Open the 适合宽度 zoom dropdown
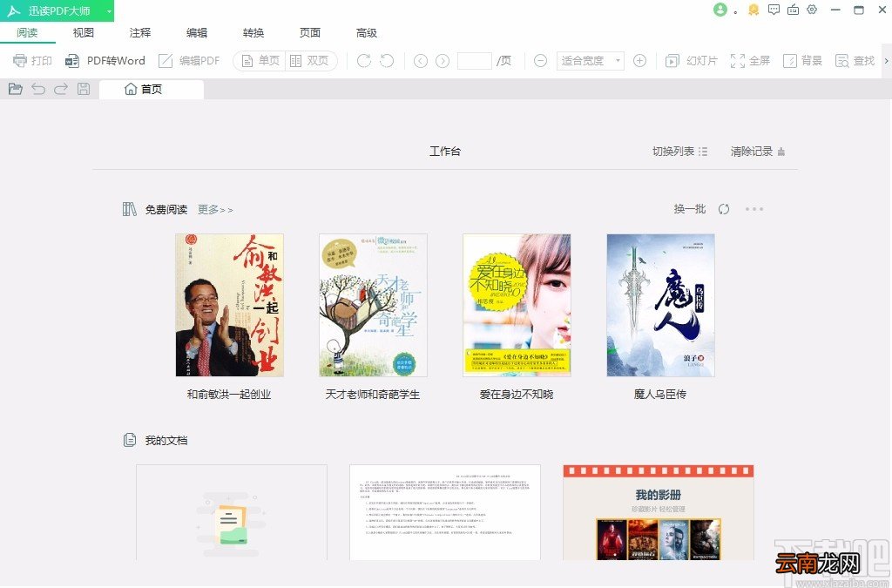 (x=590, y=61)
